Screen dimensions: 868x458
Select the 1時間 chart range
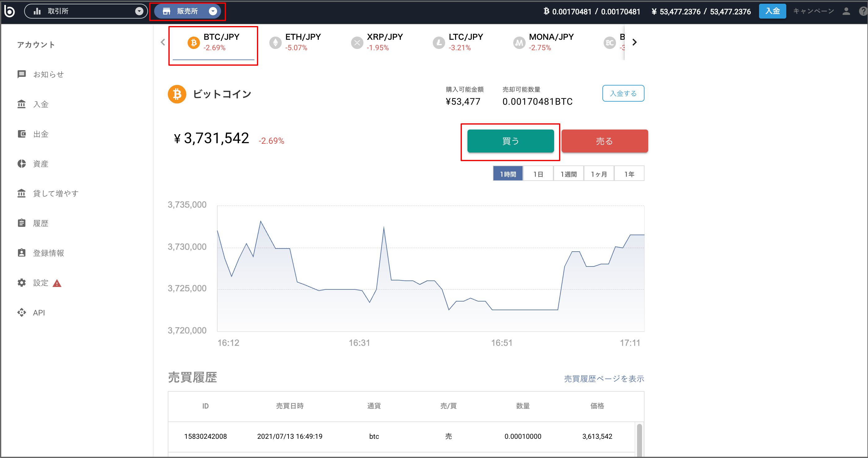508,174
